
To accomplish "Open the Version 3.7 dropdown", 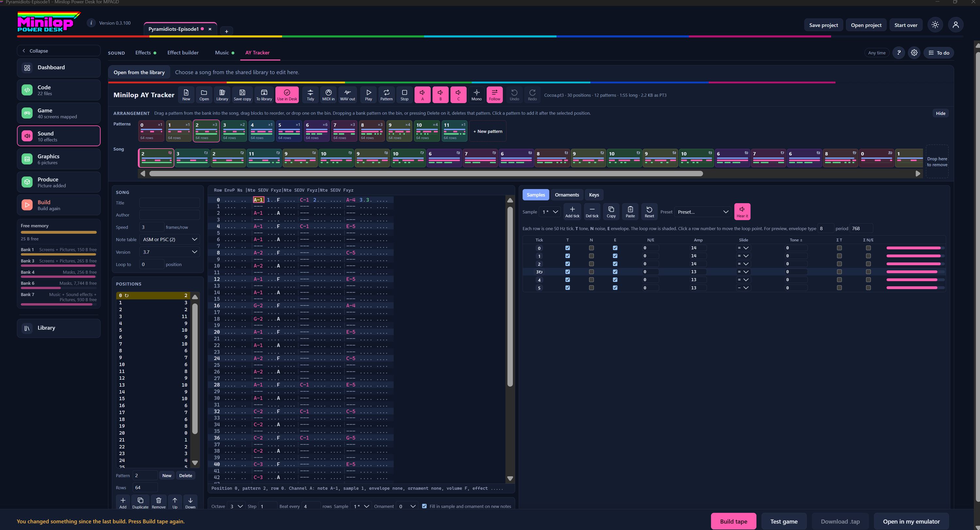I will [170, 252].
